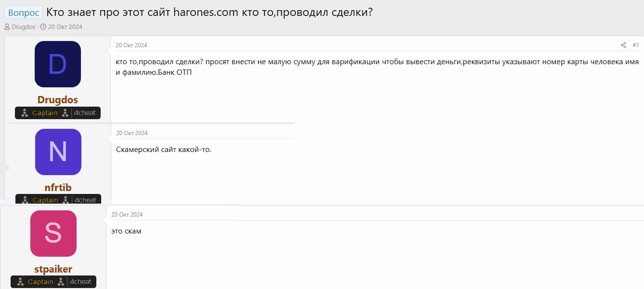Open Drugdos purple D avatar

click(x=58, y=64)
